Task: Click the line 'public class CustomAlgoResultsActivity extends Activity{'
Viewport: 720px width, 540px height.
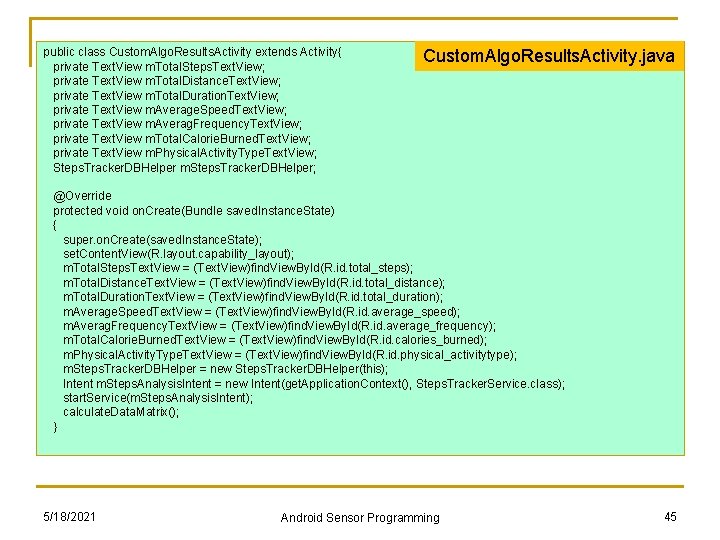Action: coord(192,52)
